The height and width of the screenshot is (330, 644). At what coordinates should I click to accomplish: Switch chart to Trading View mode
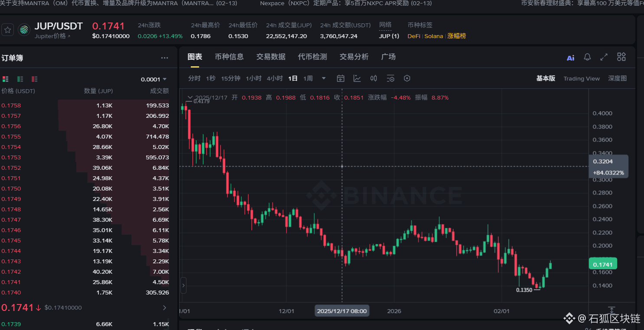coord(581,78)
